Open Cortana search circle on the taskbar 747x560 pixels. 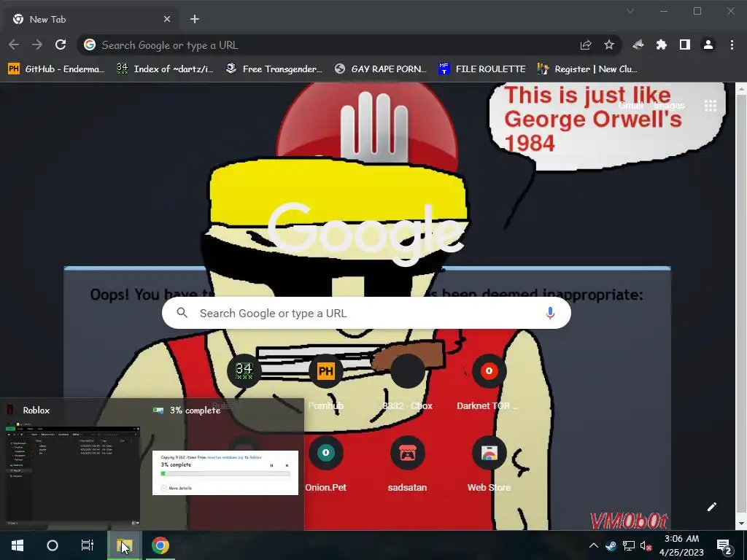53,545
